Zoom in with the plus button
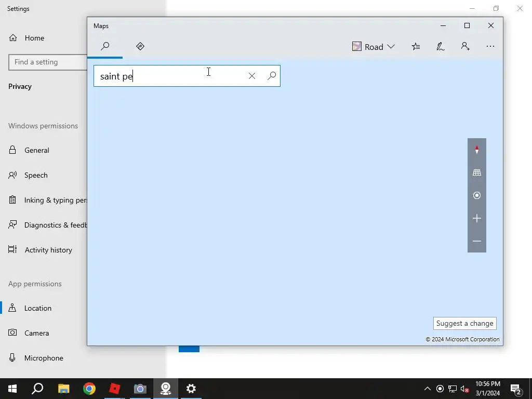This screenshot has width=532, height=399. pos(477,218)
